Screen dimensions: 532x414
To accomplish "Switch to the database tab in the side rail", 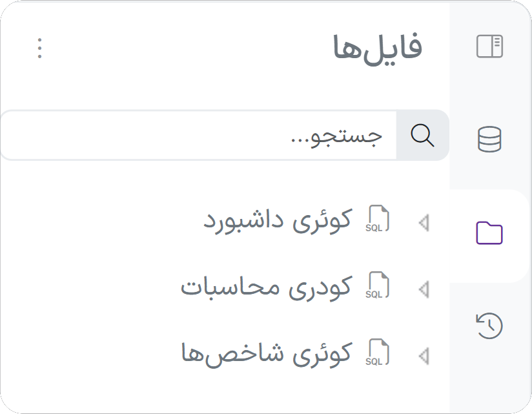I will (x=489, y=140).
